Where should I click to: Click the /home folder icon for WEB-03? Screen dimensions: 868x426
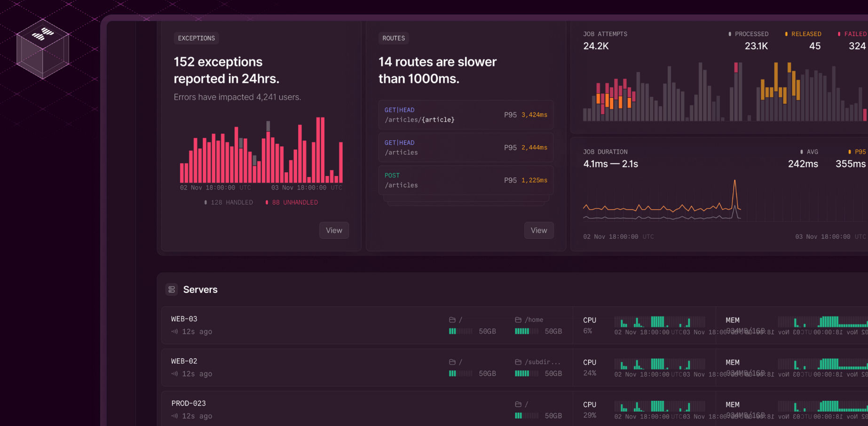click(518, 320)
